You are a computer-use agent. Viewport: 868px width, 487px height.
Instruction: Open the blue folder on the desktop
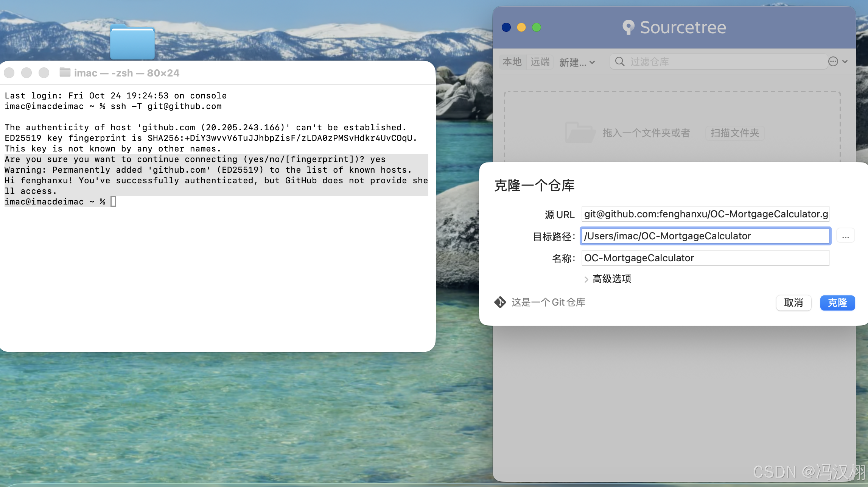click(x=132, y=42)
